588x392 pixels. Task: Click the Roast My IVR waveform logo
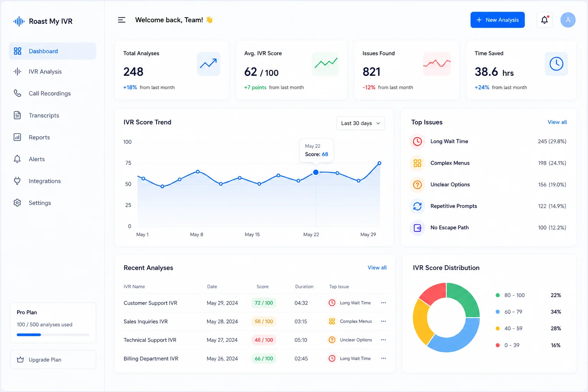tap(19, 21)
